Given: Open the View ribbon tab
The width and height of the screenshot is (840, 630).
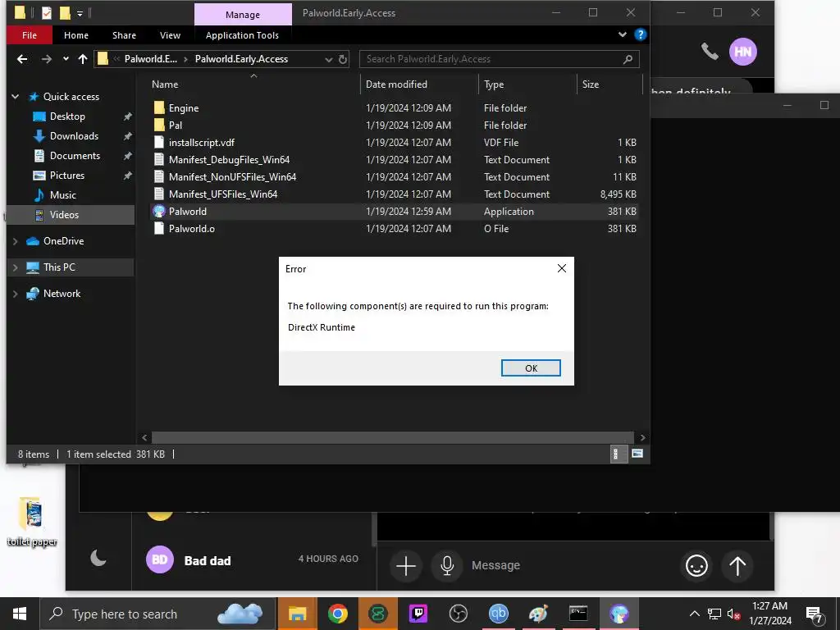Looking at the screenshot, I should [170, 34].
